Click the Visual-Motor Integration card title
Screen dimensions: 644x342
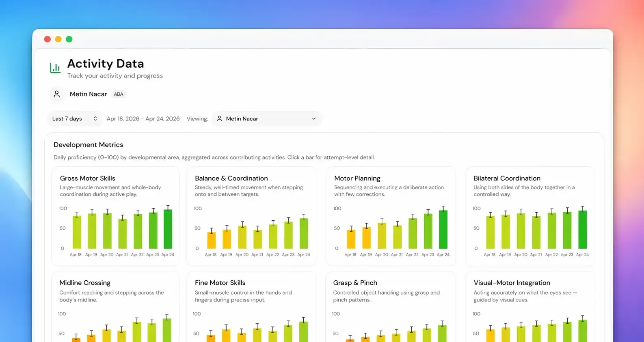(512, 283)
